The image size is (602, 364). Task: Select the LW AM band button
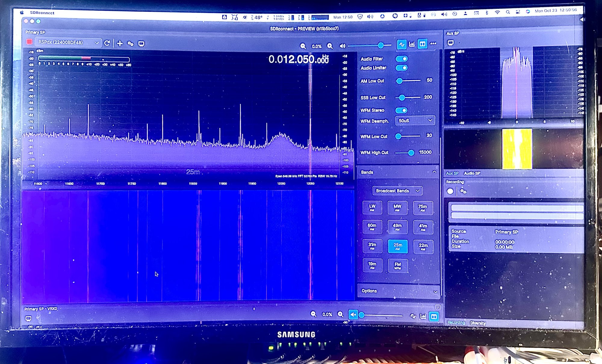coord(372,208)
